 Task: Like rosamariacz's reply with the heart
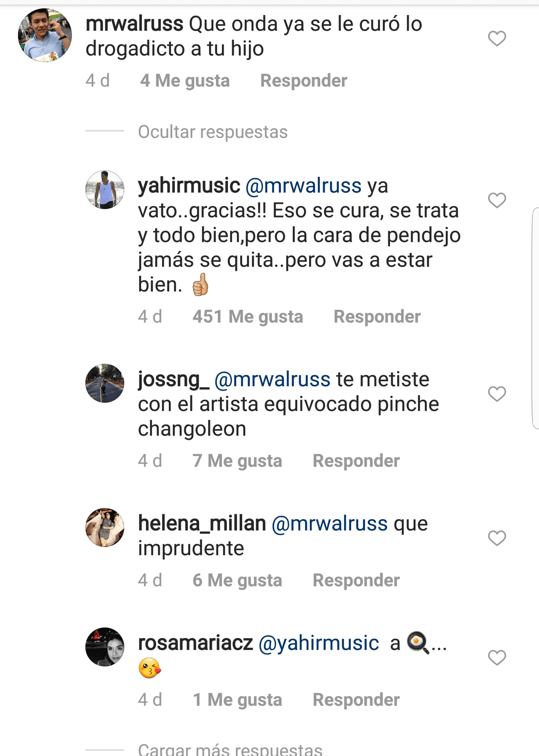496,657
